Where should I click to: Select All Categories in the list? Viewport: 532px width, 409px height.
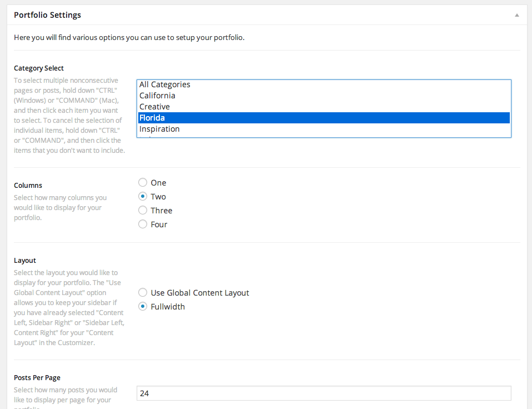324,84
